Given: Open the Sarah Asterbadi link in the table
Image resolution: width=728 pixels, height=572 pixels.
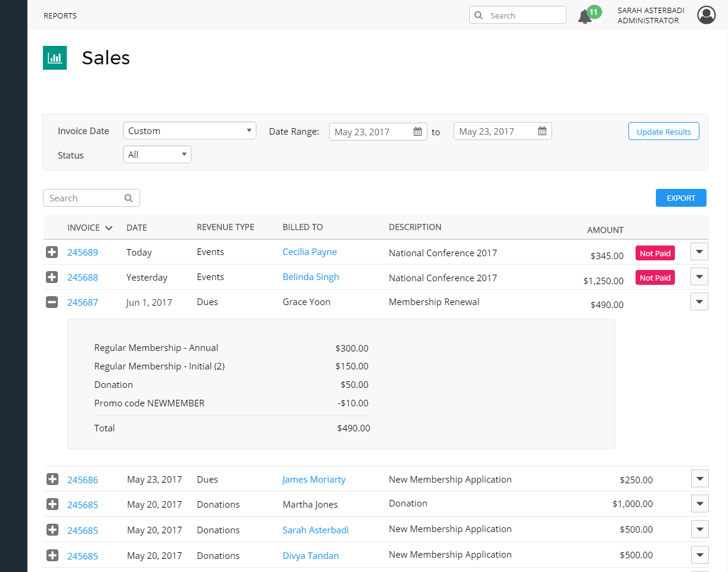Looking at the screenshot, I should (316, 530).
